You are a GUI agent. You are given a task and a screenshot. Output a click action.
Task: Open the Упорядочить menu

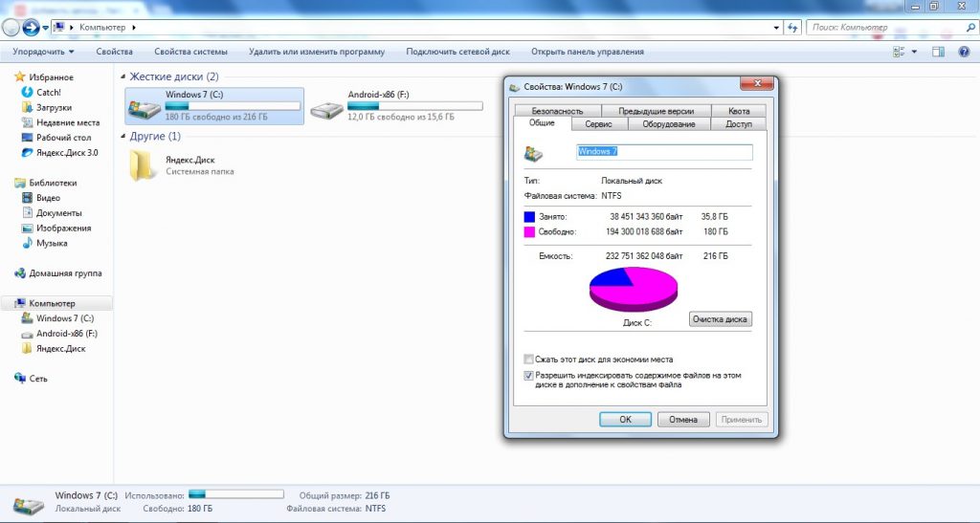[43, 52]
